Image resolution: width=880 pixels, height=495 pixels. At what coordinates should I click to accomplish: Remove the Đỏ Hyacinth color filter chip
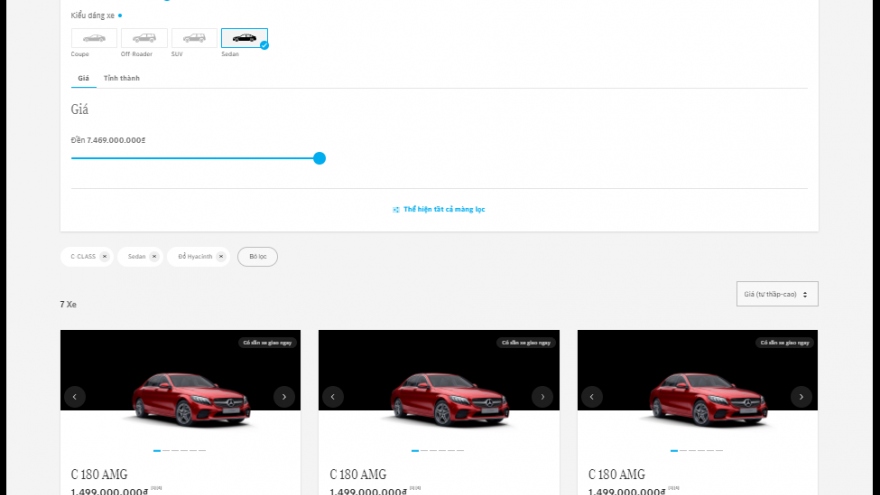point(221,257)
